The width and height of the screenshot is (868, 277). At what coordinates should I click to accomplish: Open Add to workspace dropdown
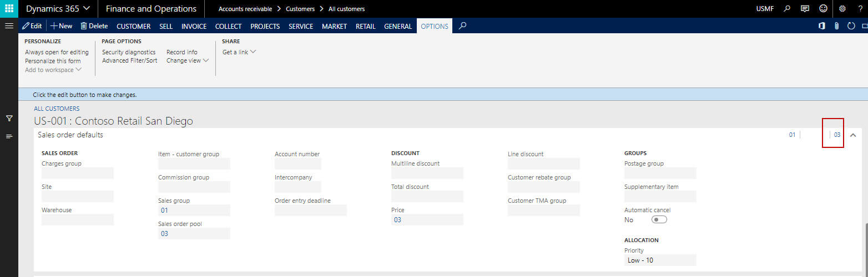coord(53,70)
